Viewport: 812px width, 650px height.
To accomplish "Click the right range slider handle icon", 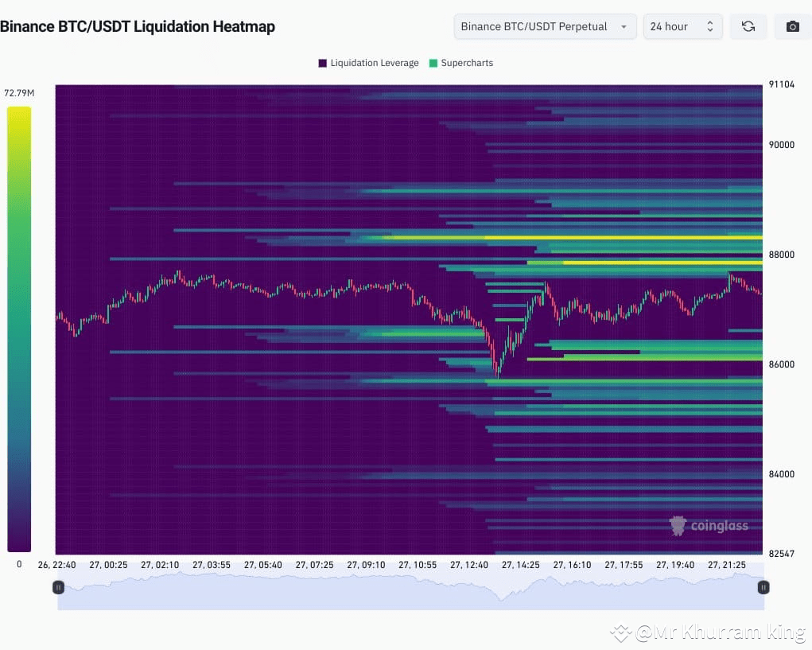I will tap(763, 587).
